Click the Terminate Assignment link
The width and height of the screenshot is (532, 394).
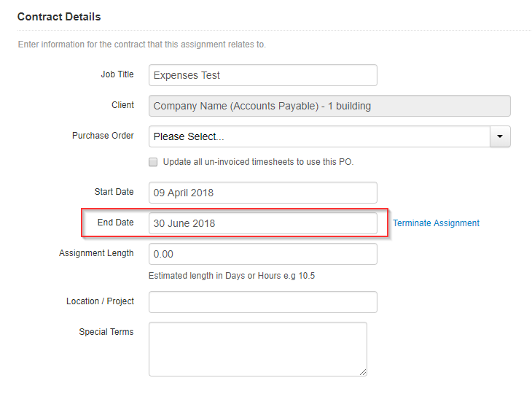coord(436,223)
